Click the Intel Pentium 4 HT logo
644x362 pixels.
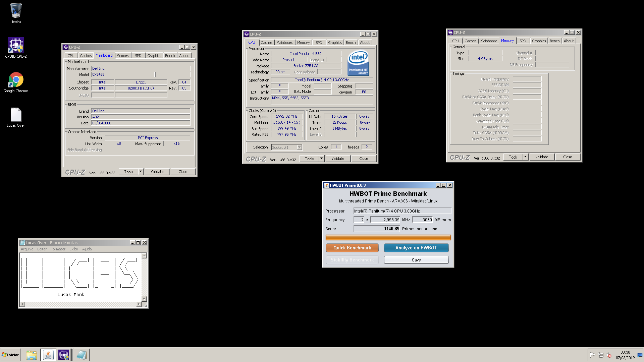pyautogui.click(x=358, y=63)
